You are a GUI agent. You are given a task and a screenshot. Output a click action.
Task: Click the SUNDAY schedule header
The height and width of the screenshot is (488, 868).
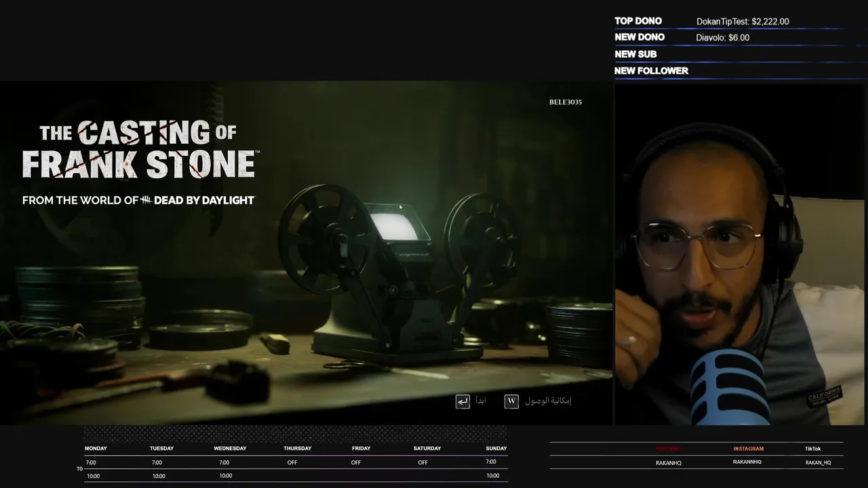[496, 448]
